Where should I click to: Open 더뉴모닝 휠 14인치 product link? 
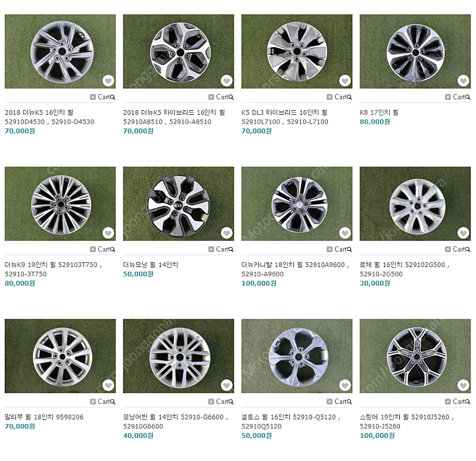pyautogui.click(x=151, y=265)
